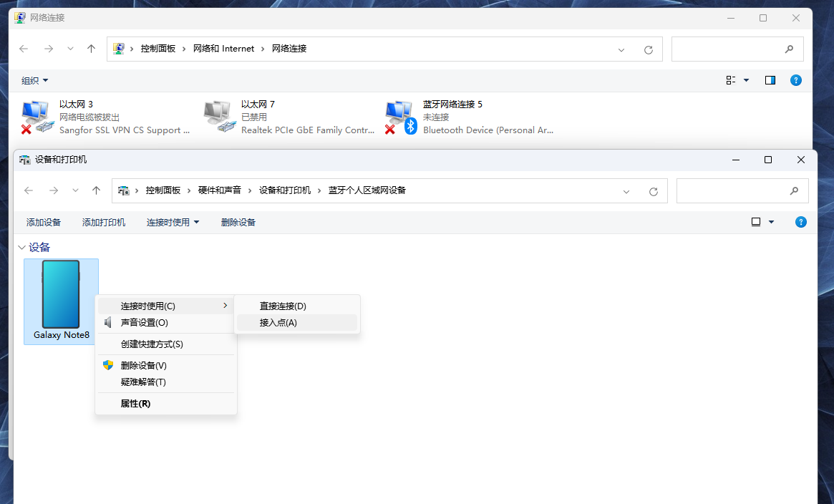This screenshot has height=504, width=834.
Task: Click help icon in 设备和打印机 window
Action: [801, 222]
